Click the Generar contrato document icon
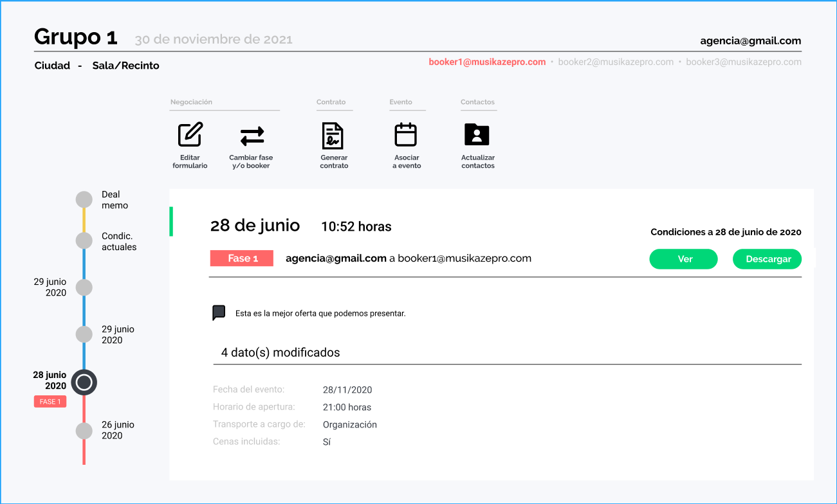837x504 pixels. click(333, 136)
